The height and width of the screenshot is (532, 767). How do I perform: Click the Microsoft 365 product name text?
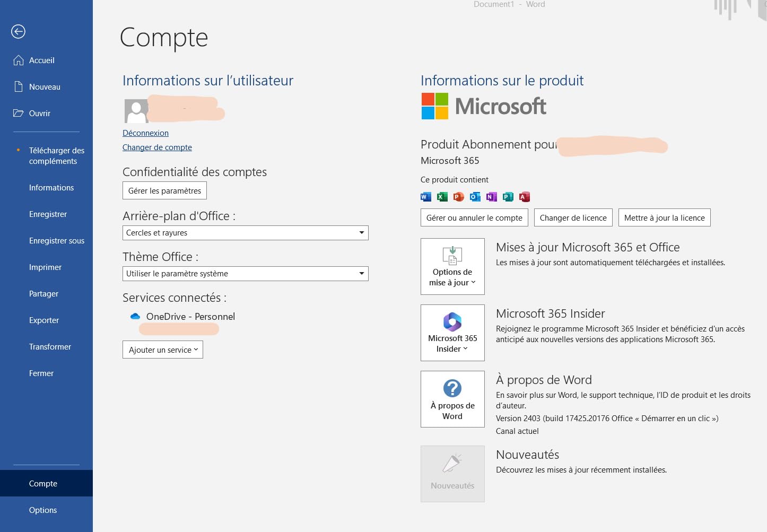pyautogui.click(x=450, y=161)
